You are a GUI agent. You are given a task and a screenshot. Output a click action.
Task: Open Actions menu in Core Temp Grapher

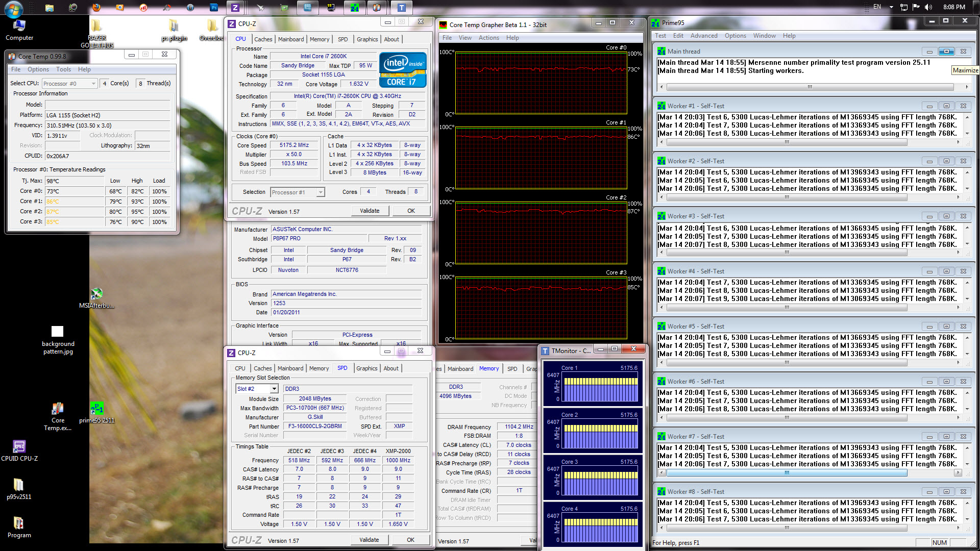click(488, 38)
